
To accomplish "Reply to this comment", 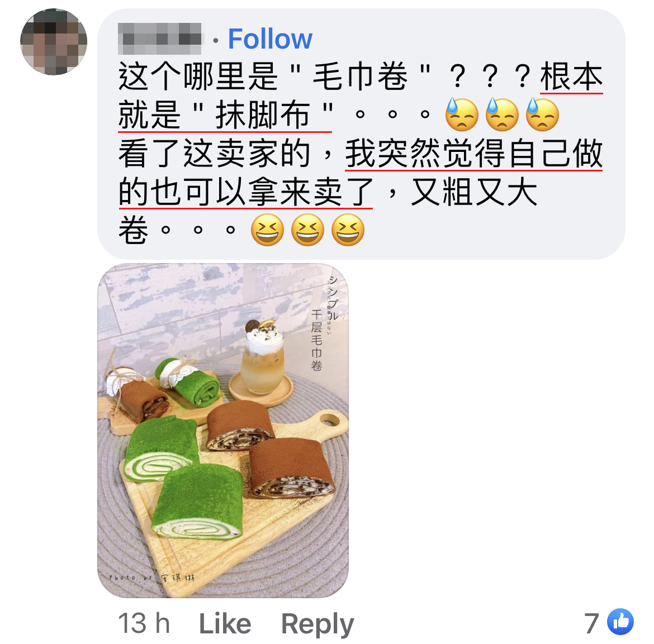I will tap(317, 624).
